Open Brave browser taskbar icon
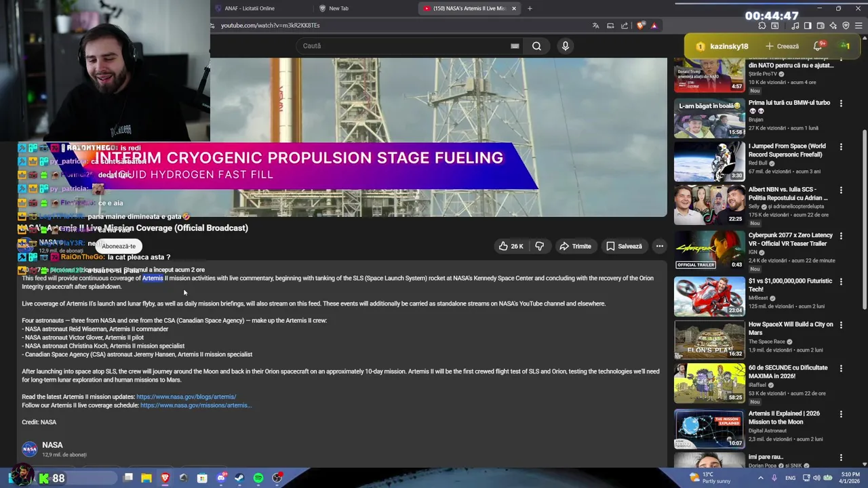This screenshot has width=868, height=488. [165, 478]
